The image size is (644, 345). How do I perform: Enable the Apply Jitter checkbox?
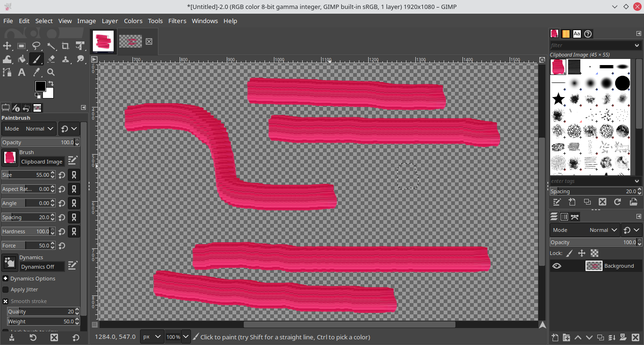click(x=6, y=289)
